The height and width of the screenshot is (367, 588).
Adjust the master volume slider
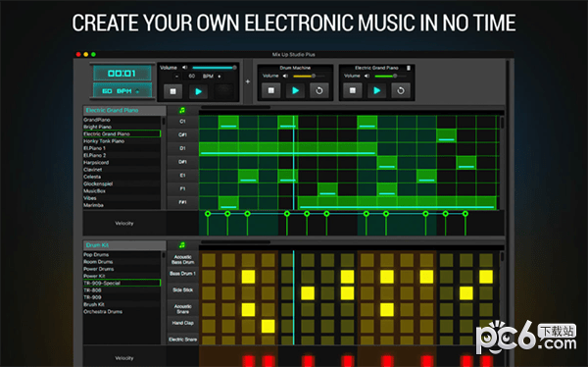[x=214, y=68]
